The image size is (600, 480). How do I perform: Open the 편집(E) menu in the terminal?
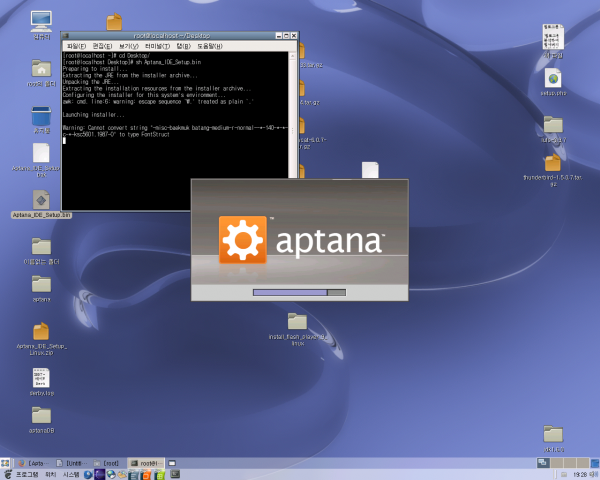click(103, 46)
